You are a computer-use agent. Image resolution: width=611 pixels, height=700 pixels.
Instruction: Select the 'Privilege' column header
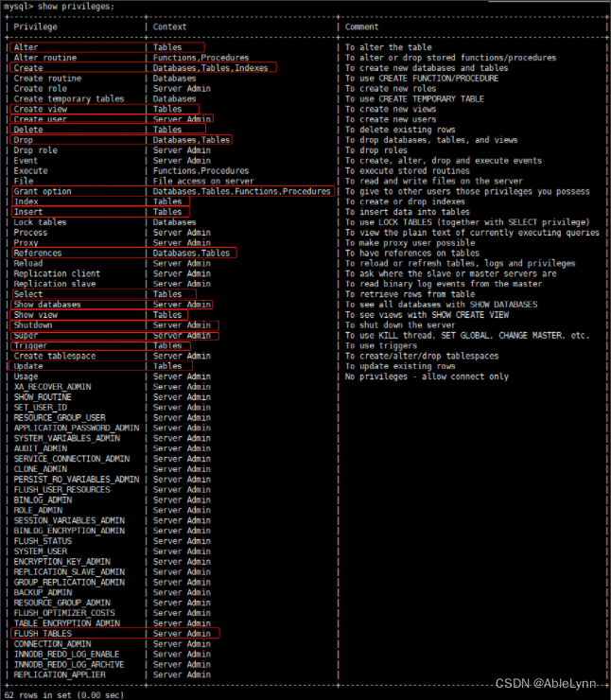tap(35, 26)
